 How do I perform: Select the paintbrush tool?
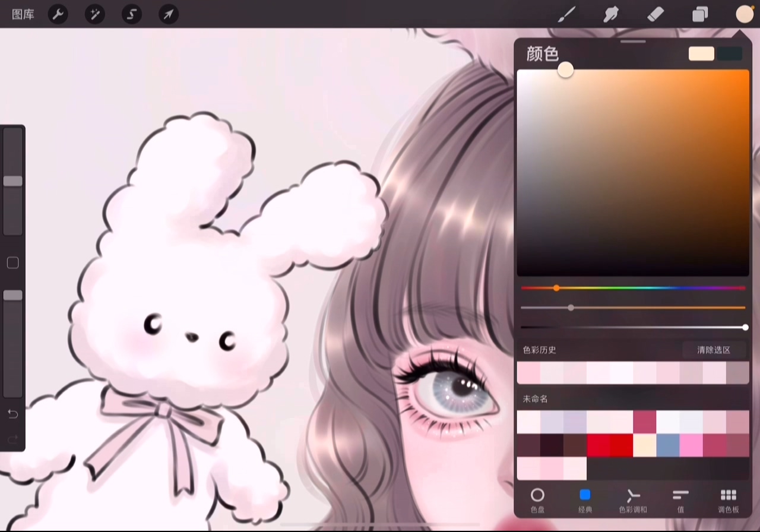[567, 14]
